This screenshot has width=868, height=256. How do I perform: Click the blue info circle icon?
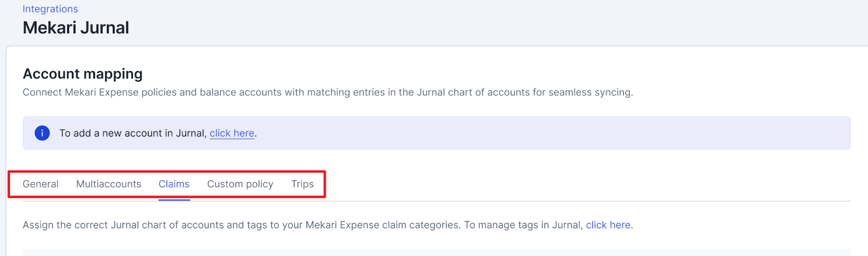[42, 133]
